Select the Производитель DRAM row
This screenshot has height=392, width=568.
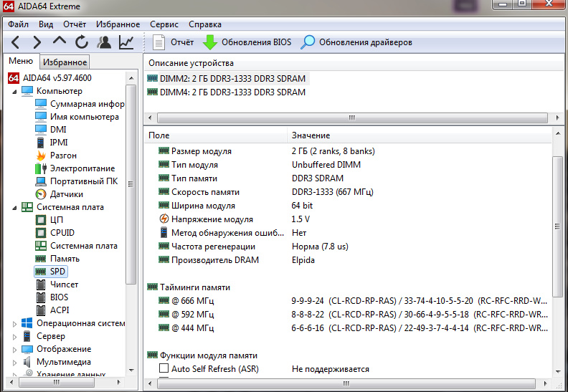tap(348, 260)
